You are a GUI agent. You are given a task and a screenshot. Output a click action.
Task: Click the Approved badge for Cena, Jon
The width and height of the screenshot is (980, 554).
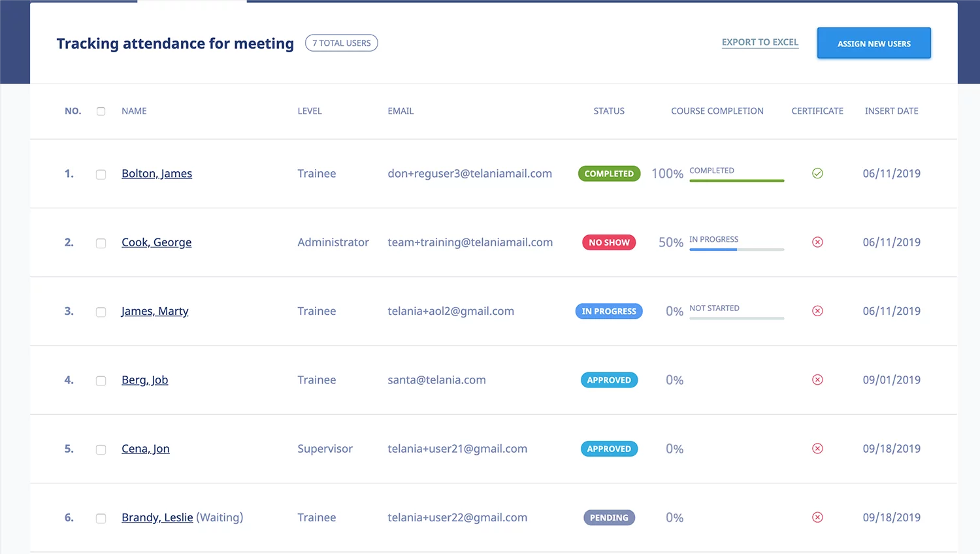click(x=609, y=449)
